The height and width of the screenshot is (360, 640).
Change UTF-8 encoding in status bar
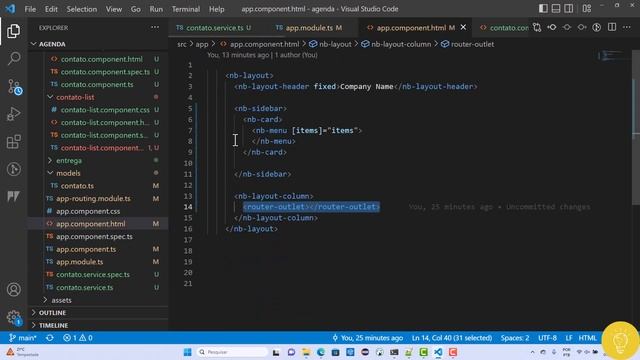point(547,338)
